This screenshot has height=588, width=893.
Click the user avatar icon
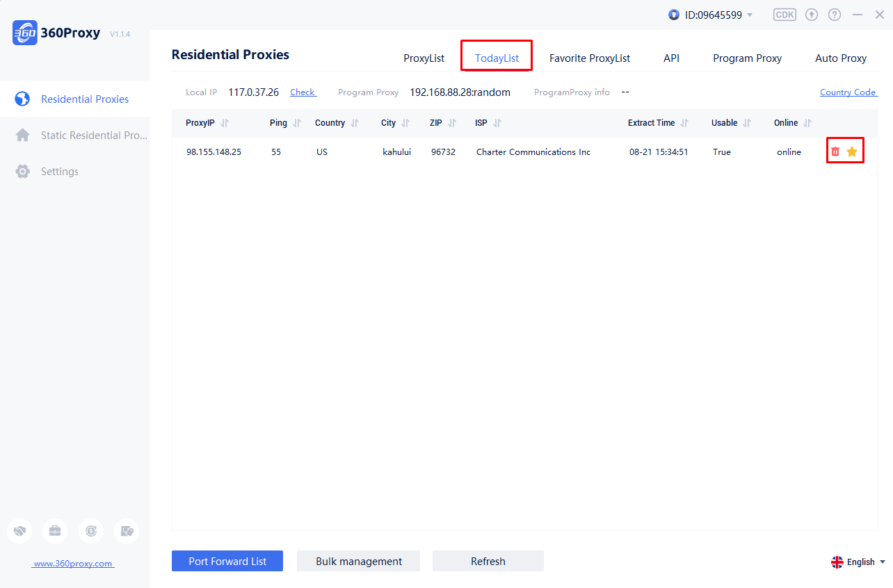click(x=673, y=15)
